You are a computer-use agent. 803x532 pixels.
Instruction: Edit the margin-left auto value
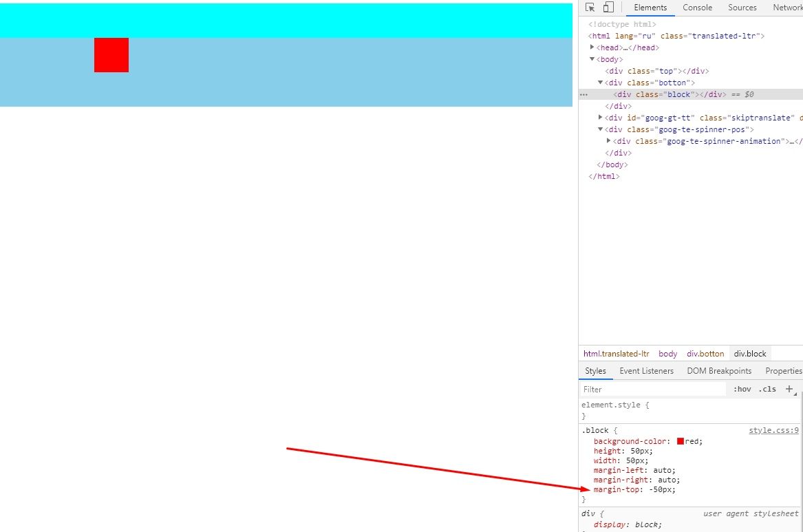[x=662, y=470]
